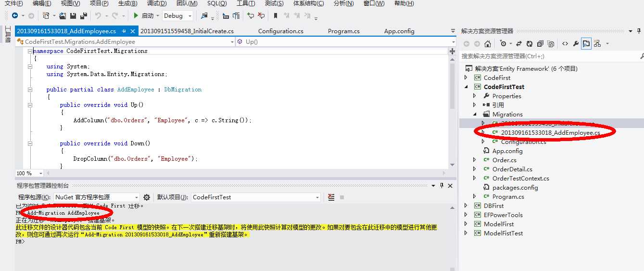
Task: Click the Refresh icon in Solution Explorer
Action: point(530,44)
